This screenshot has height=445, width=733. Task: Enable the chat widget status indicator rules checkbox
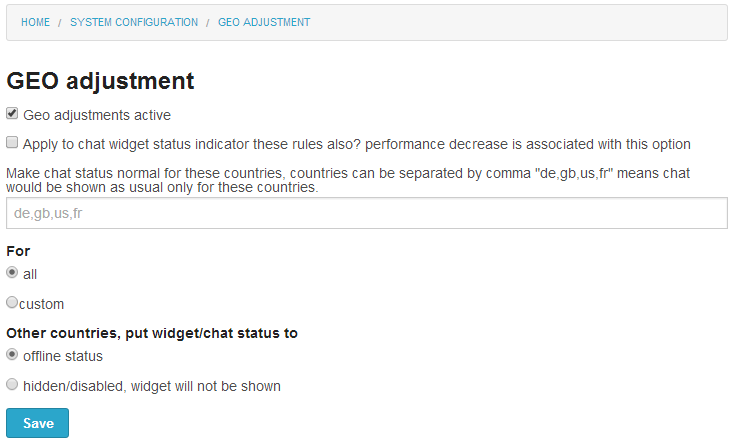[x=12, y=142]
